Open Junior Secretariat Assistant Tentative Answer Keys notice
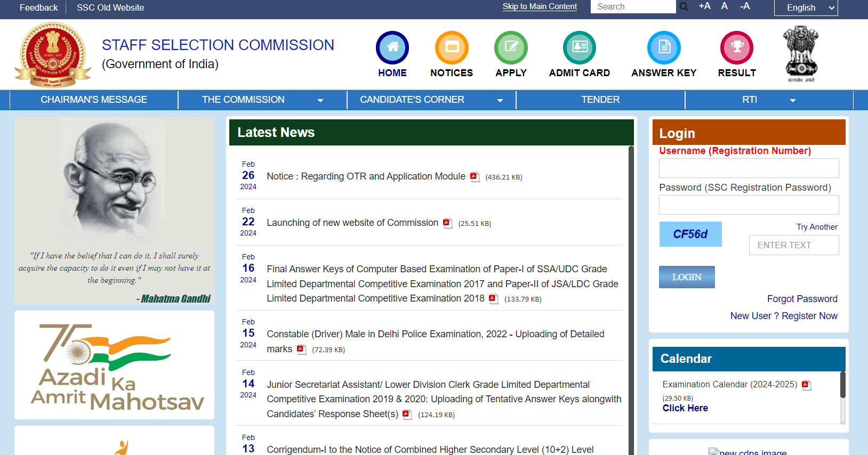The image size is (868, 455). click(x=444, y=399)
